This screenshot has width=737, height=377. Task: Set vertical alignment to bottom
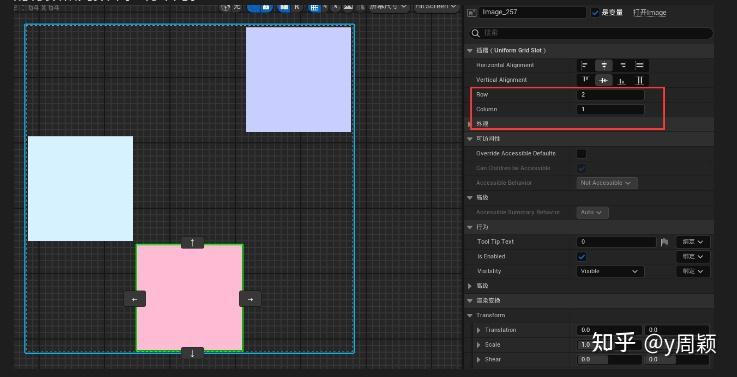point(622,80)
